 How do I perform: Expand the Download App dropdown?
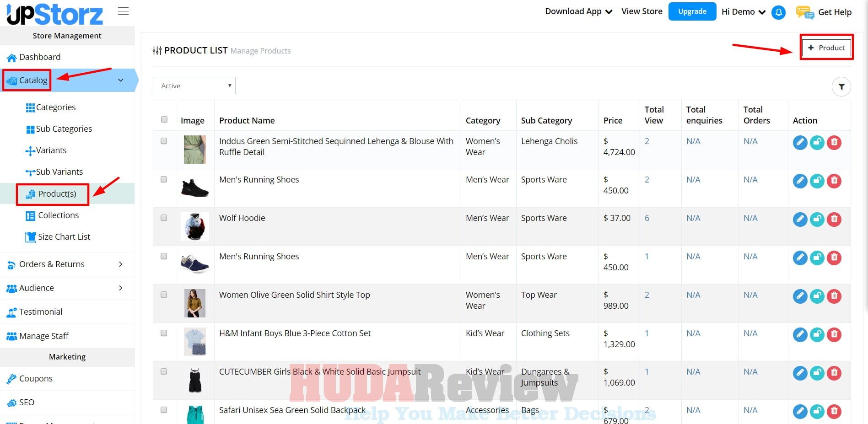(x=578, y=11)
